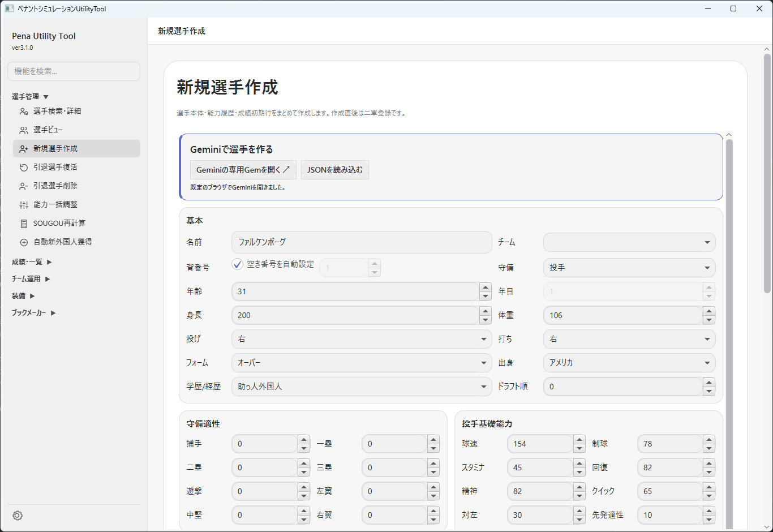Click the inner scrollbar up arrow
773x532 pixels.
(x=729, y=135)
